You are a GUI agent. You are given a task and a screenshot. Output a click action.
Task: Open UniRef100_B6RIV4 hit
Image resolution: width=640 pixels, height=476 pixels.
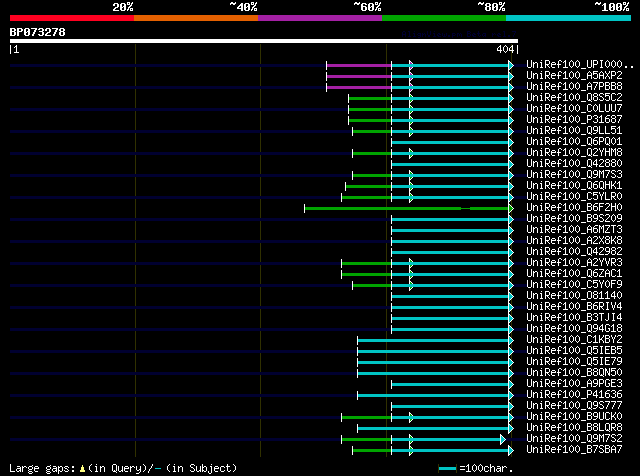point(574,307)
